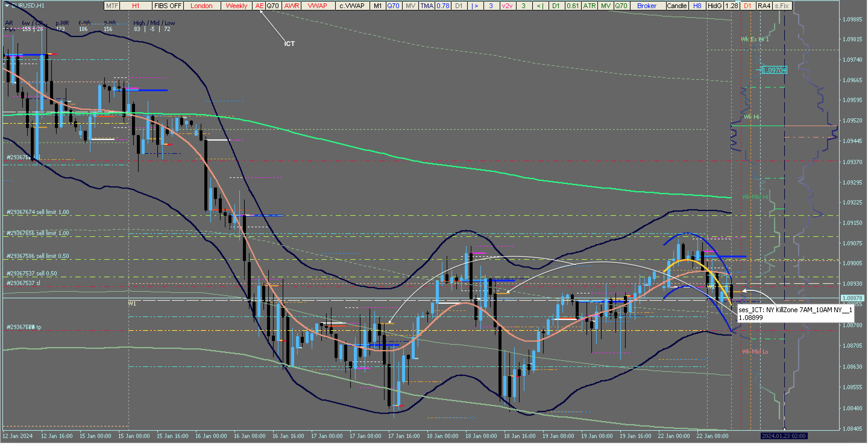The height and width of the screenshot is (444, 868).
Task: Click the 1.09704 price label box
Action: 774,70
